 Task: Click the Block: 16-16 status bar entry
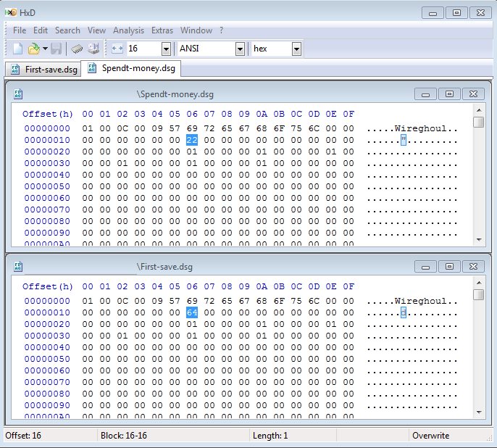point(124,436)
